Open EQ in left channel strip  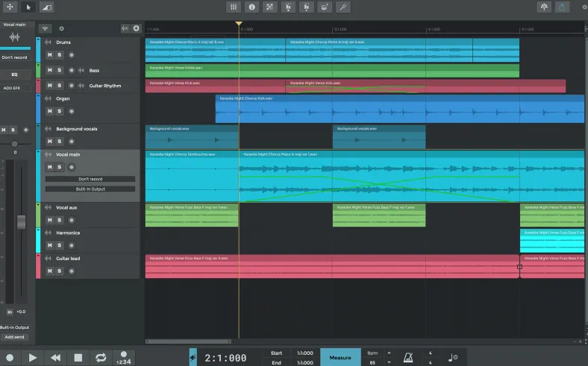pos(15,75)
